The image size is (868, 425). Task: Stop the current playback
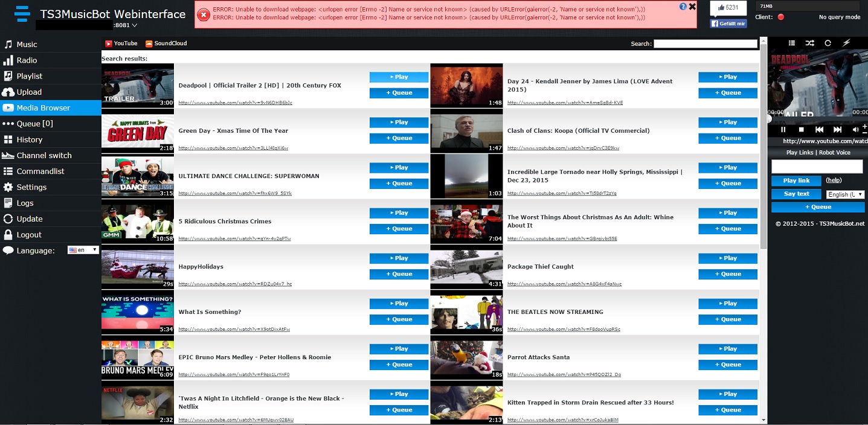(802, 129)
